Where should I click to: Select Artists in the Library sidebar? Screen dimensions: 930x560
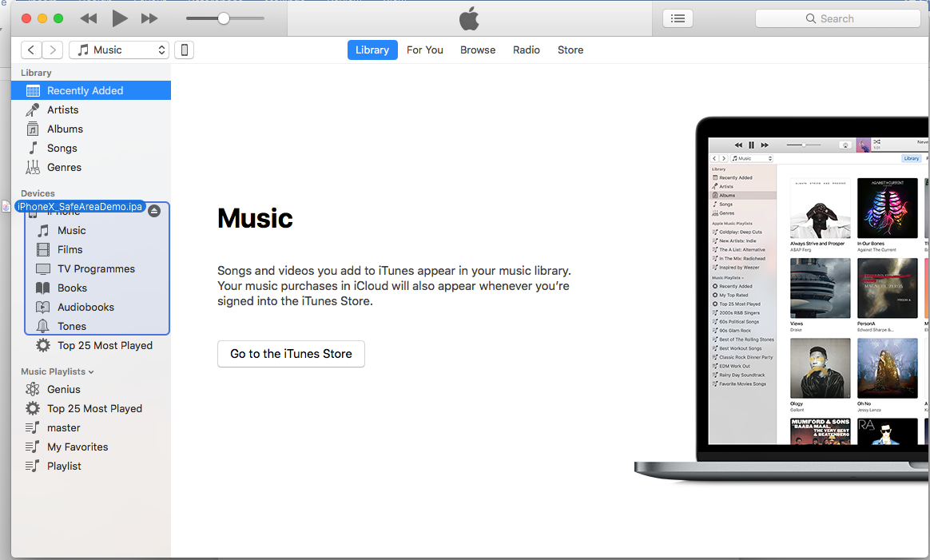(x=91, y=109)
